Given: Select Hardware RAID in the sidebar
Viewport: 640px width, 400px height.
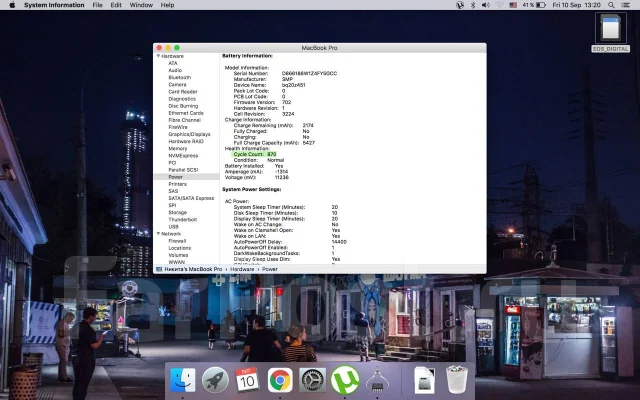Looking at the screenshot, I should [186, 141].
